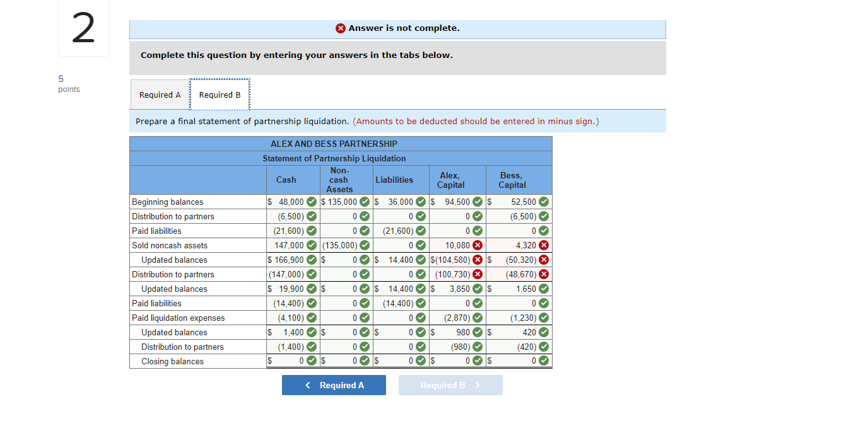Select the Closing balances row label
Screen dimensions: 868x421
click(x=172, y=361)
